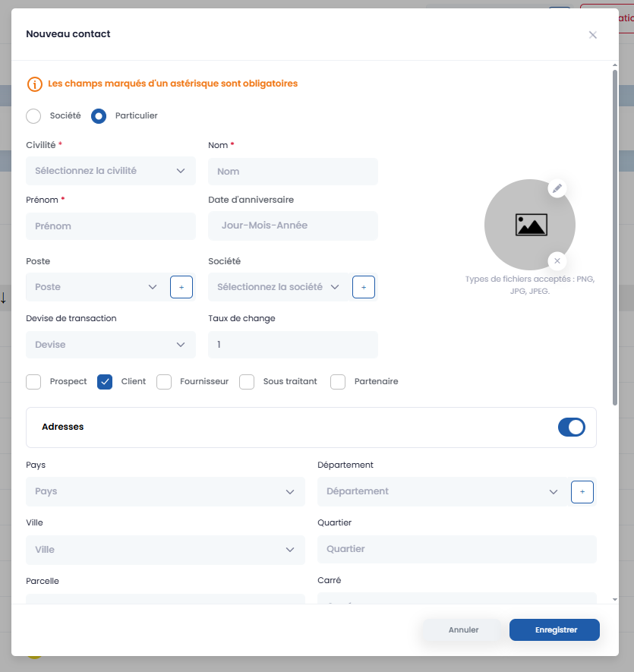Click the Annuler button
Screen dimensions: 634x672
463,630
